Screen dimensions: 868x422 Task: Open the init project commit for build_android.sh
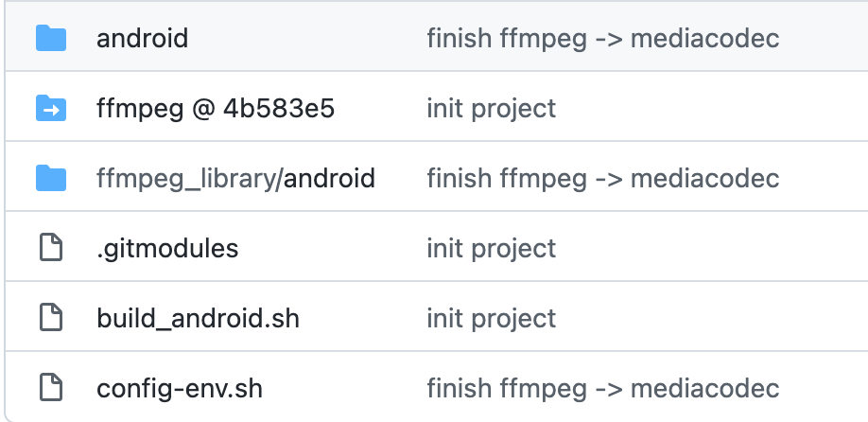(491, 318)
